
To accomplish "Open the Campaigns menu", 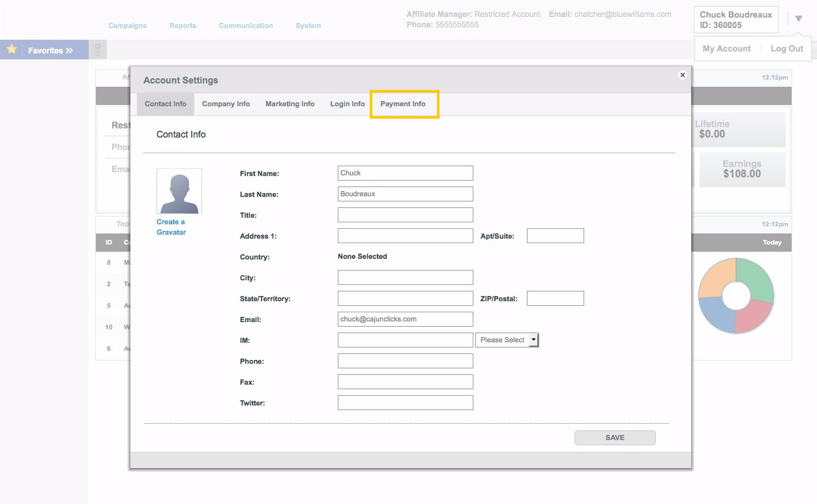I will click(127, 25).
